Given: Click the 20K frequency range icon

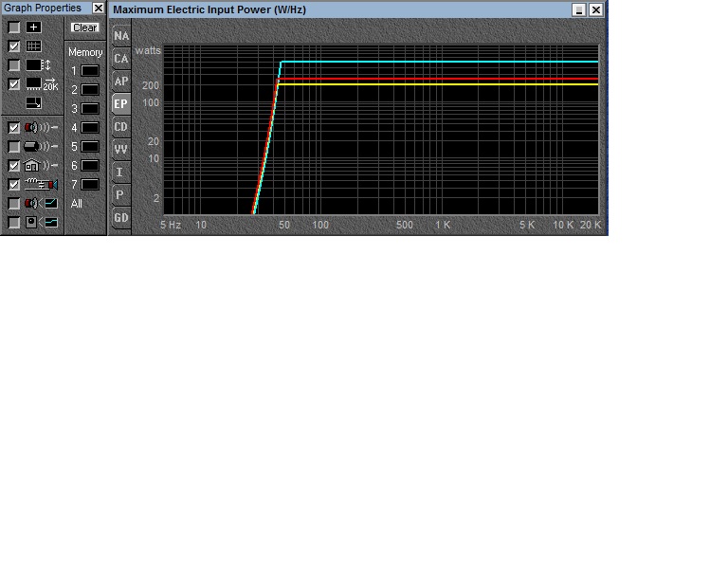Looking at the screenshot, I should (42, 84).
